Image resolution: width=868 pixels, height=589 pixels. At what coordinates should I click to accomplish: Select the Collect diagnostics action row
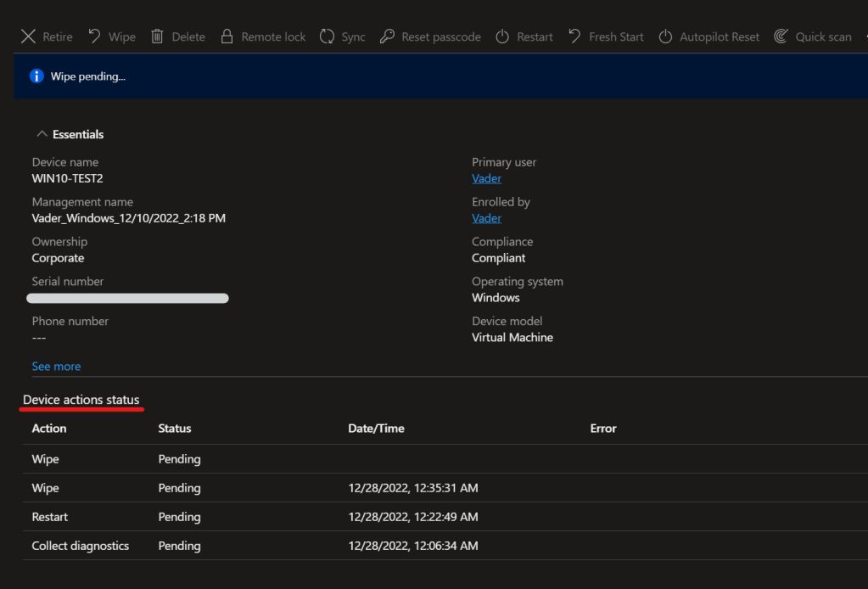pos(81,546)
